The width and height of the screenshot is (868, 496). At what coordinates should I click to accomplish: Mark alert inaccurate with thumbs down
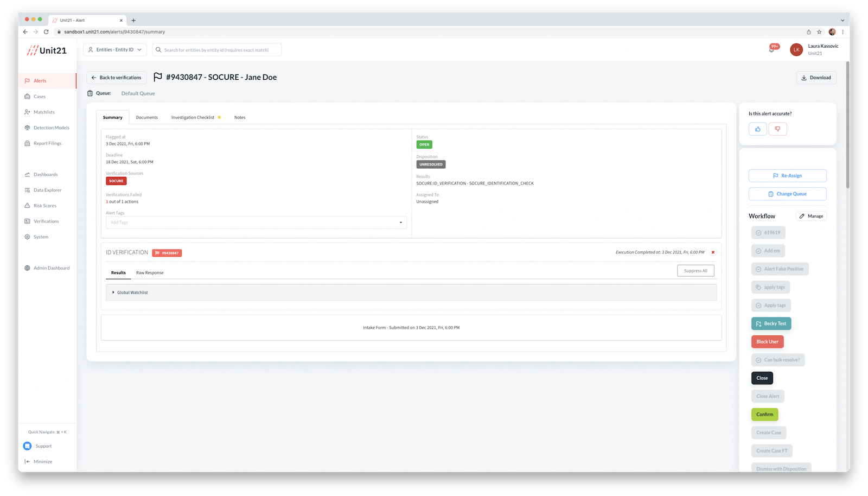click(x=777, y=129)
